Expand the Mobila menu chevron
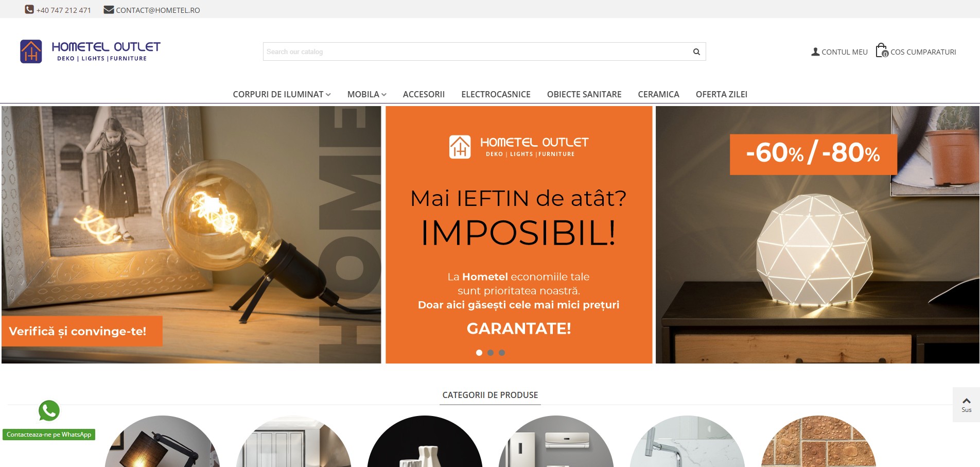 coord(384,95)
